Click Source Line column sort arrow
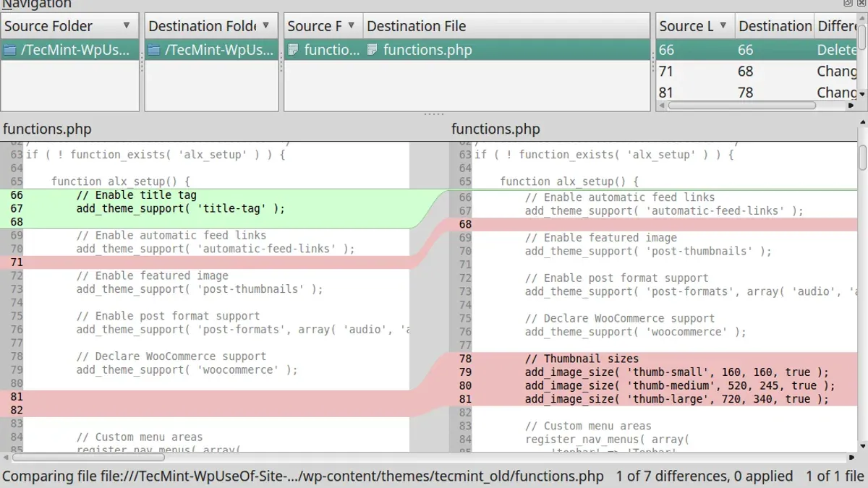This screenshot has width=868, height=488. click(x=723, y=26)
